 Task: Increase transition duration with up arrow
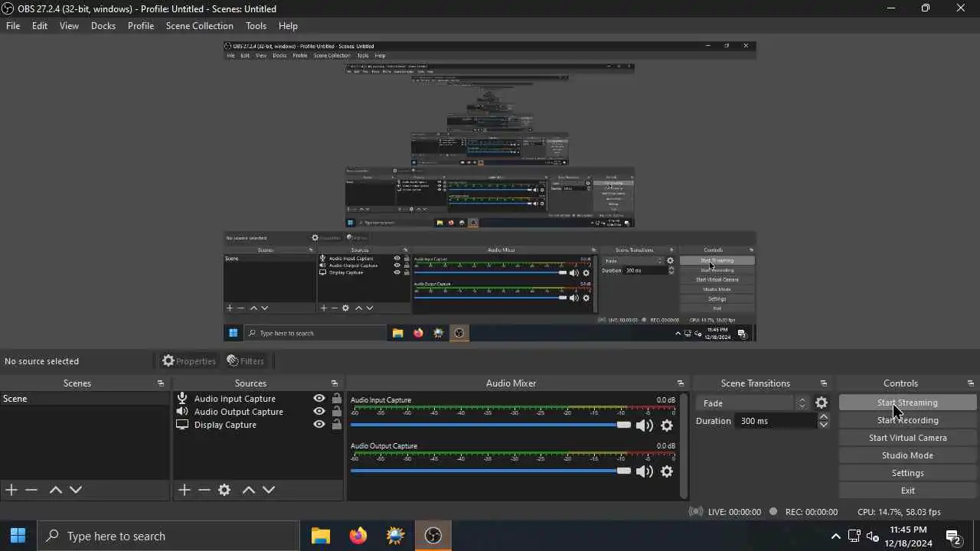(824, 417)
